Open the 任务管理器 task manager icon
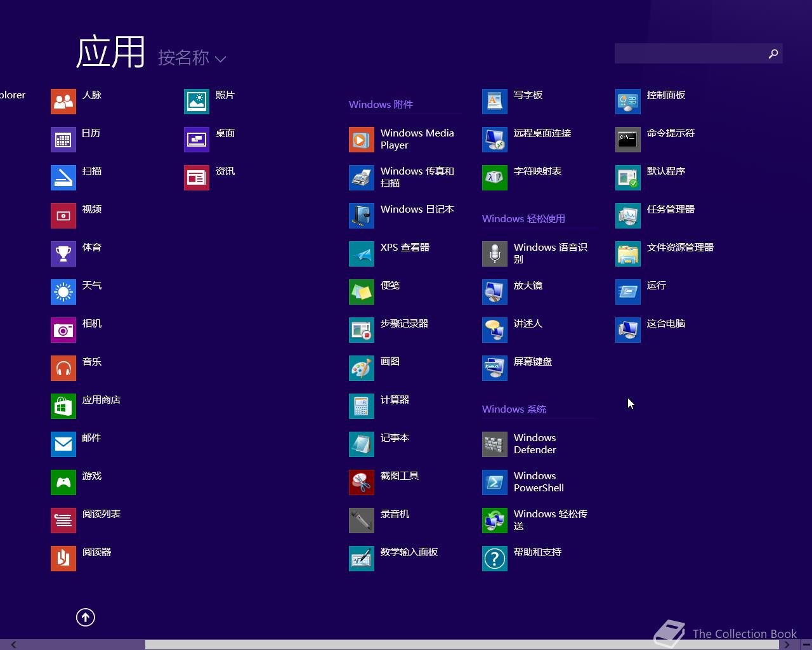The width and height of the screenshot is (812, 650). (628, 216)
